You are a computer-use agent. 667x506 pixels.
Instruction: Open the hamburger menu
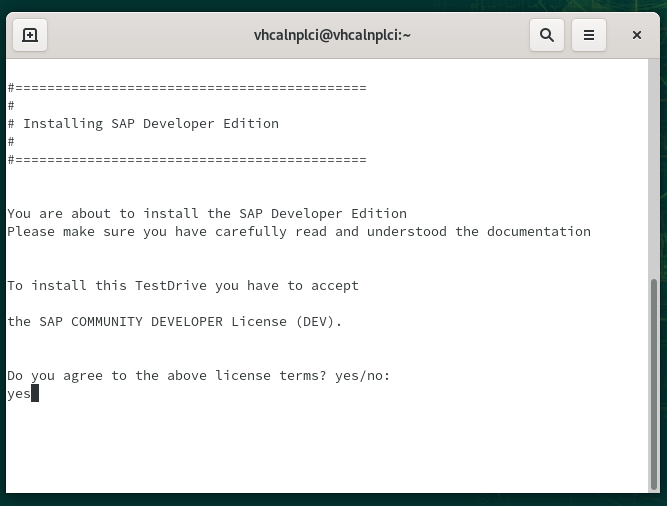pos(589,35)
